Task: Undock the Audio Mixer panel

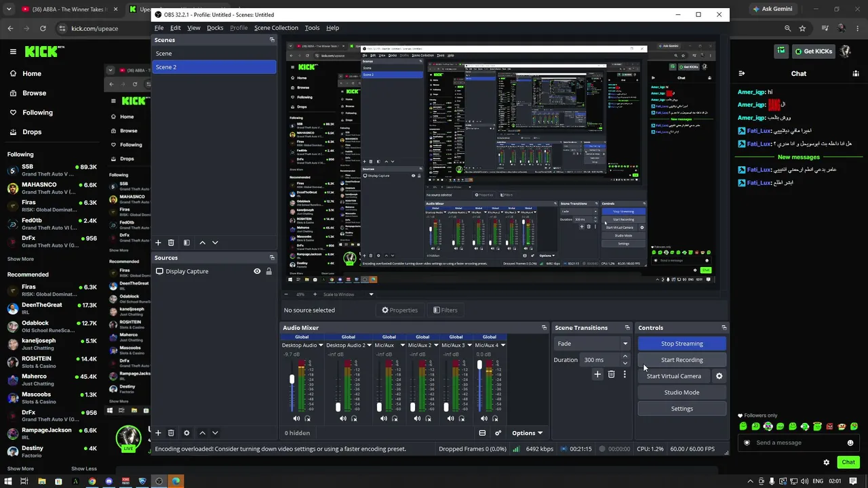Action: (x=544, y=328)
